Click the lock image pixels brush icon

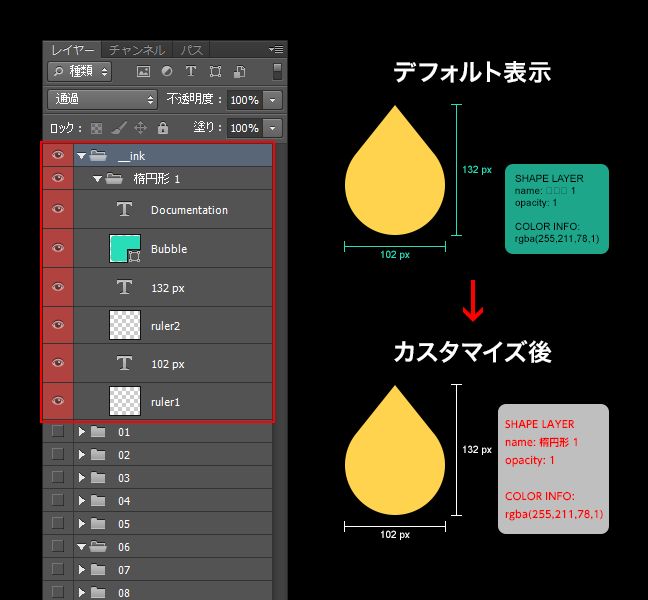tap(118, 128)
